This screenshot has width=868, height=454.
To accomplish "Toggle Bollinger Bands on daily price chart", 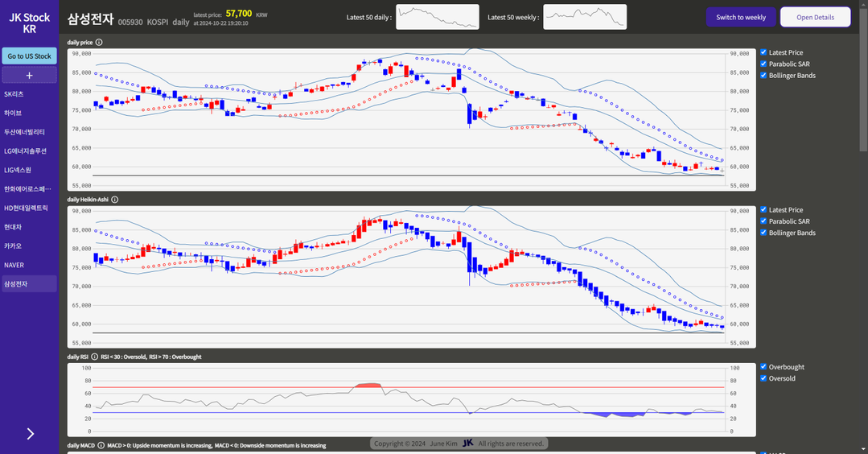I will 763,76.
